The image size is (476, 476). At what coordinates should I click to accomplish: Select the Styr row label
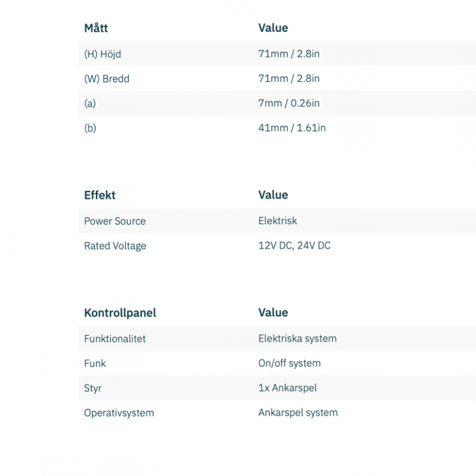(x=93, y=388)
